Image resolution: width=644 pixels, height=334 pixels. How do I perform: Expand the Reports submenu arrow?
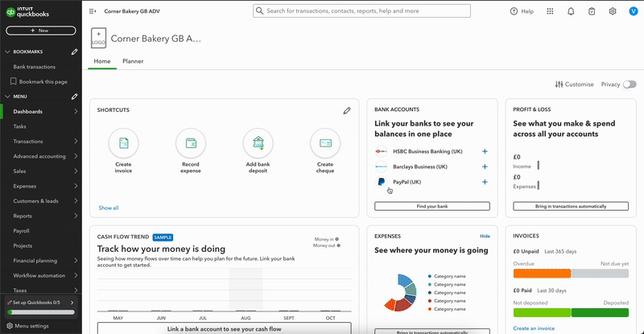pyautogui.click(x=76, y=216)
